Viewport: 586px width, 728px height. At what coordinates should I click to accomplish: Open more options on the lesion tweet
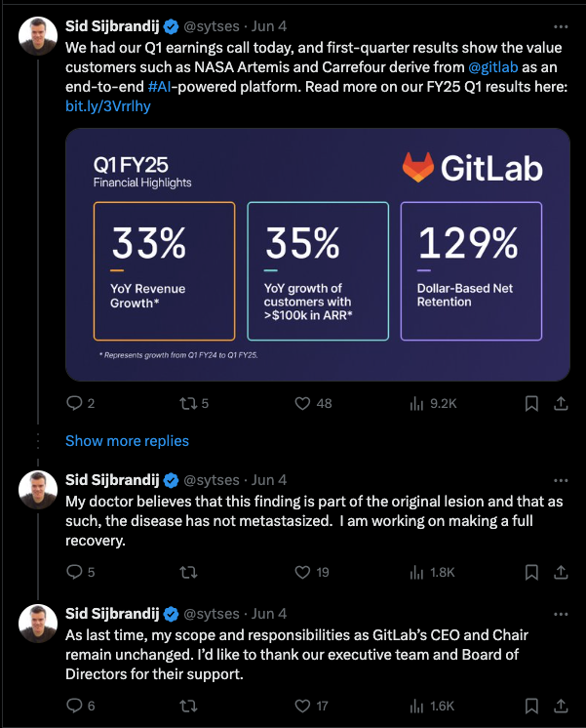pos(561,480)
